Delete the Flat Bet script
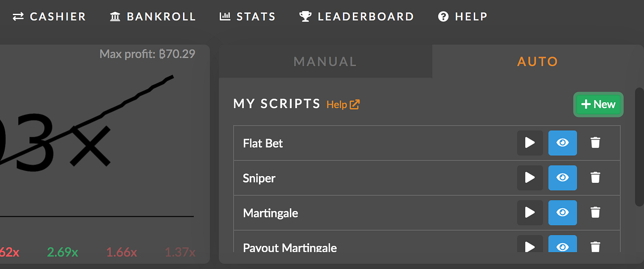The image size is (644, 269). (x=595, y=143)
